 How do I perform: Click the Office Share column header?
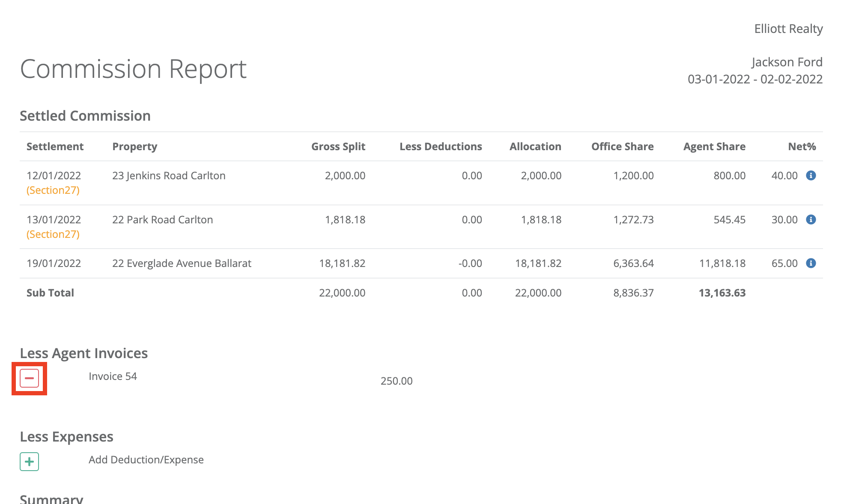(623, 146)
